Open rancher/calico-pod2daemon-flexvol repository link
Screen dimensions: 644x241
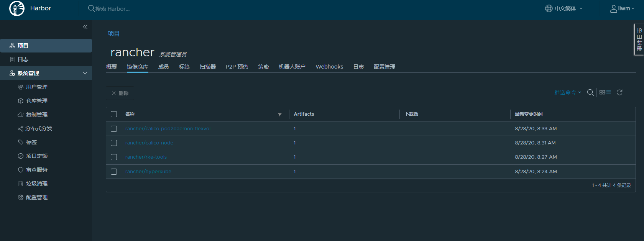pos(168,129)
